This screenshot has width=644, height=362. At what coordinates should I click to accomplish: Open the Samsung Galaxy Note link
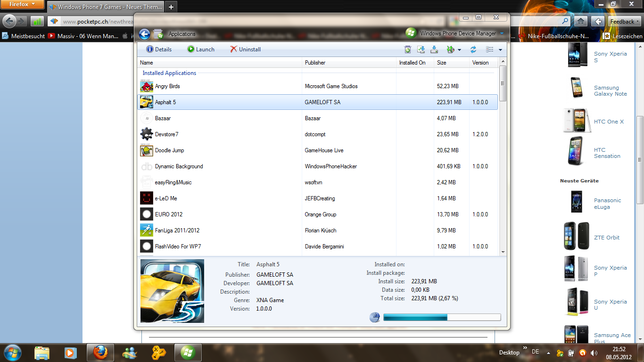610,91
